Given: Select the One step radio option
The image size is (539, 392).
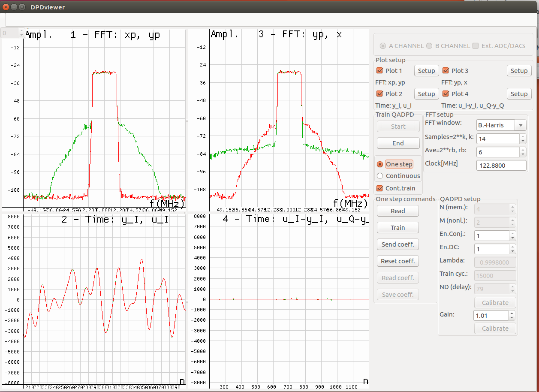Looking at the screenshot, I should 380,164.
